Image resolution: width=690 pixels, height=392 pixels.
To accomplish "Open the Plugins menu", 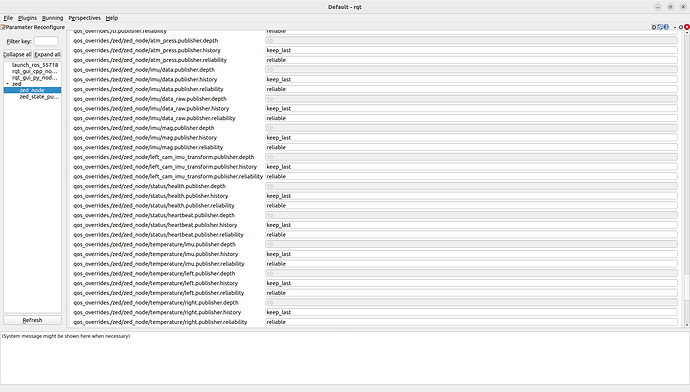I will 27,18.
